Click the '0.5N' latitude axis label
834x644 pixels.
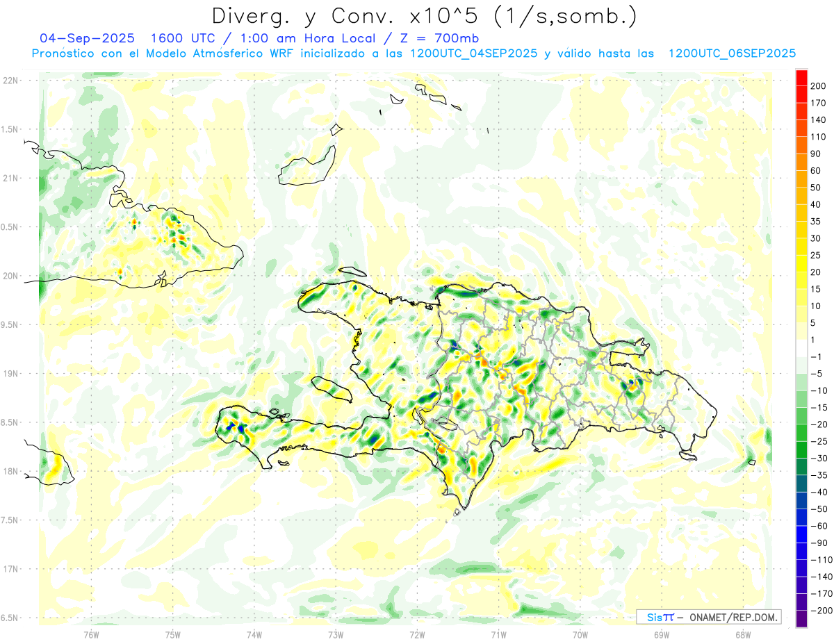[9, 227]
